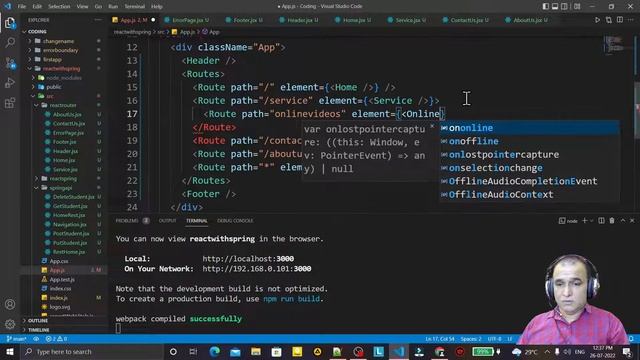Toggle panel layout icon in title bar

click(555, 7)
